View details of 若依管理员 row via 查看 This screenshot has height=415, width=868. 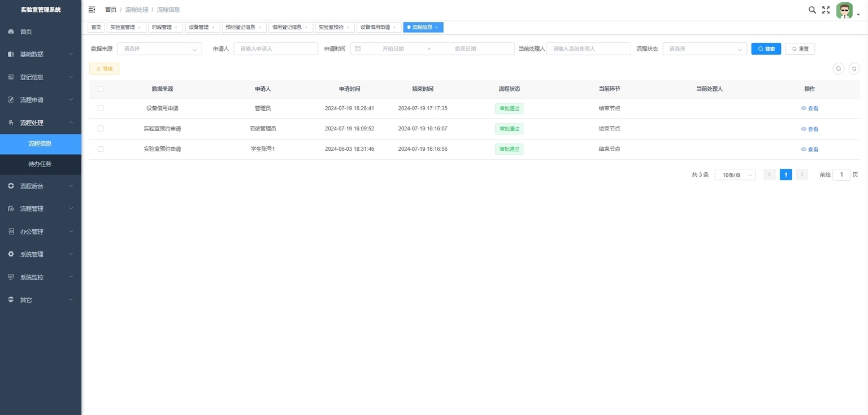[x=810, y=129]
